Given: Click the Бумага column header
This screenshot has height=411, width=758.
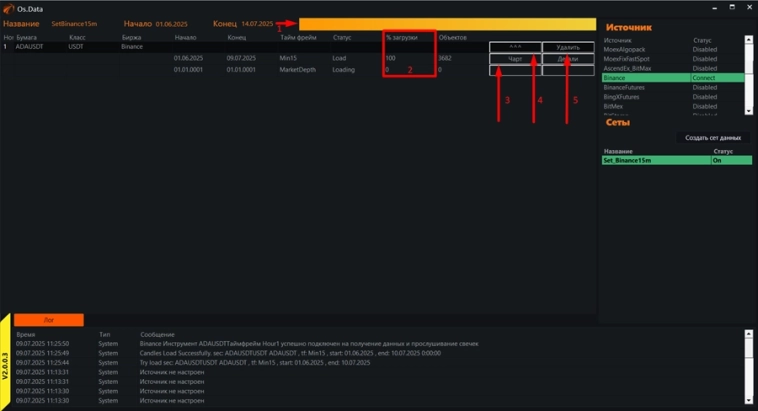Looking at the screenshot, I should [x=26, y=37].
